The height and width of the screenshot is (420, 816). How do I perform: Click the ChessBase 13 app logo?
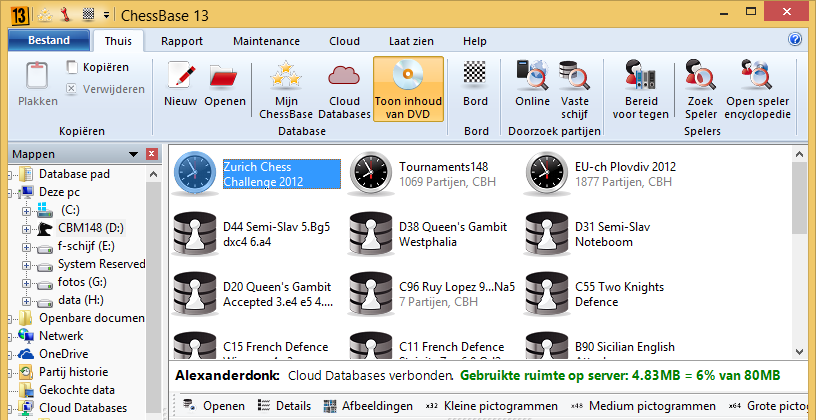pos(19,15)
